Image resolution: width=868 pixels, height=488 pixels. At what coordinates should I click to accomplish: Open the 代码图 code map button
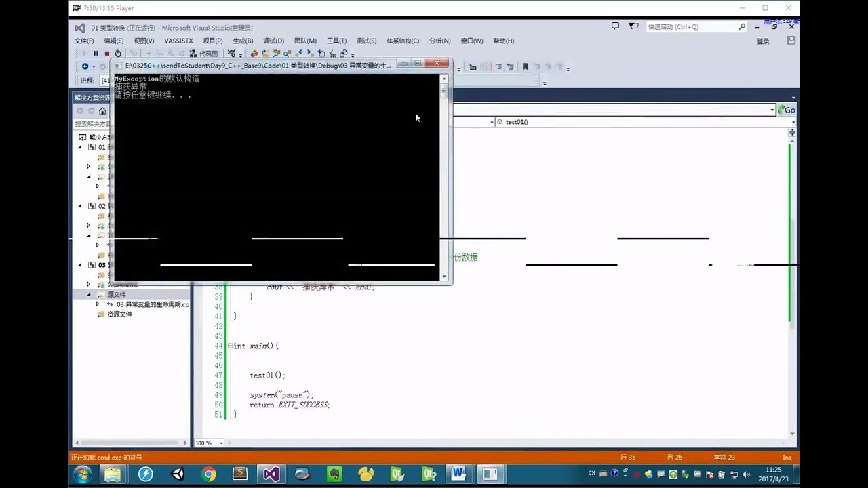pos(204,54)
